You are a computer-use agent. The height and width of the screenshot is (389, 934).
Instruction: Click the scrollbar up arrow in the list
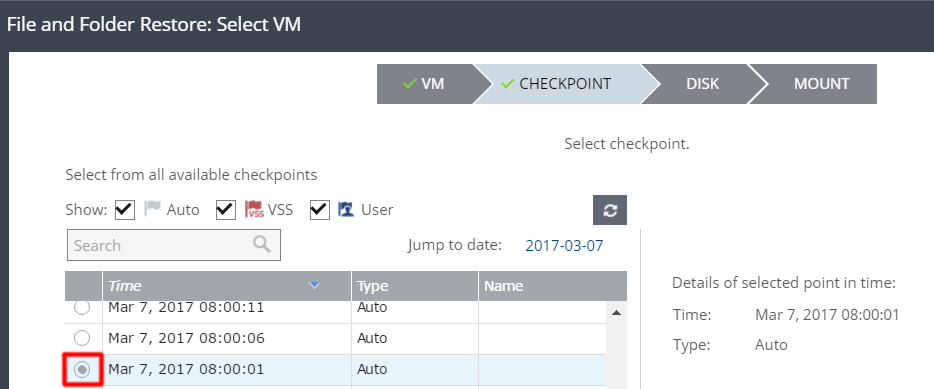[x=617, y=312]
